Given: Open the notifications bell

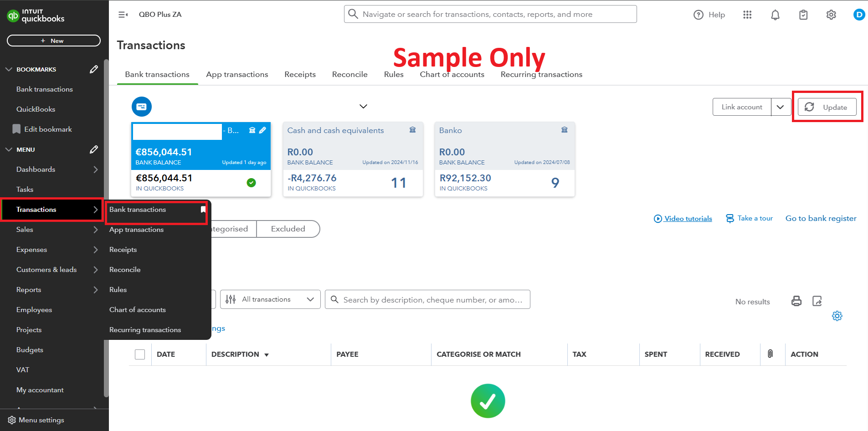Looking at the screenshot, I should (x=775, y=15).
